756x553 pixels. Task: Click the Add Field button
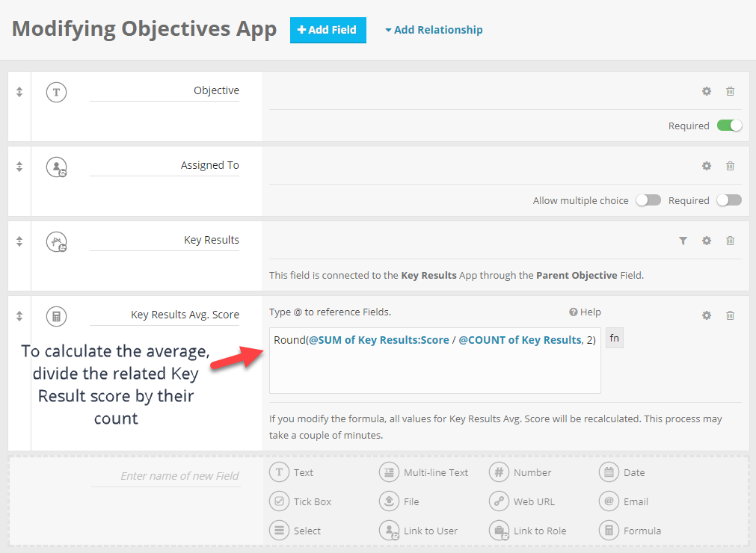(x=328, y=30)
